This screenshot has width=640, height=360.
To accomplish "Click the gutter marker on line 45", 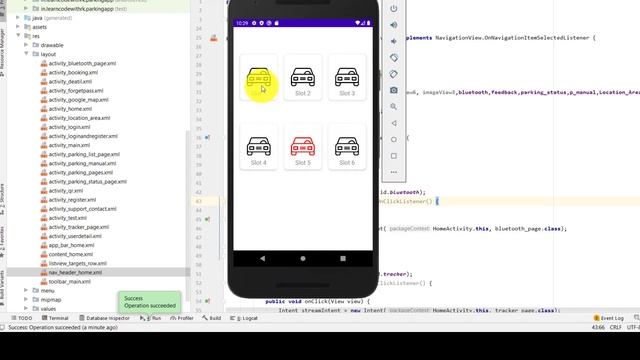I will (207, 219).
